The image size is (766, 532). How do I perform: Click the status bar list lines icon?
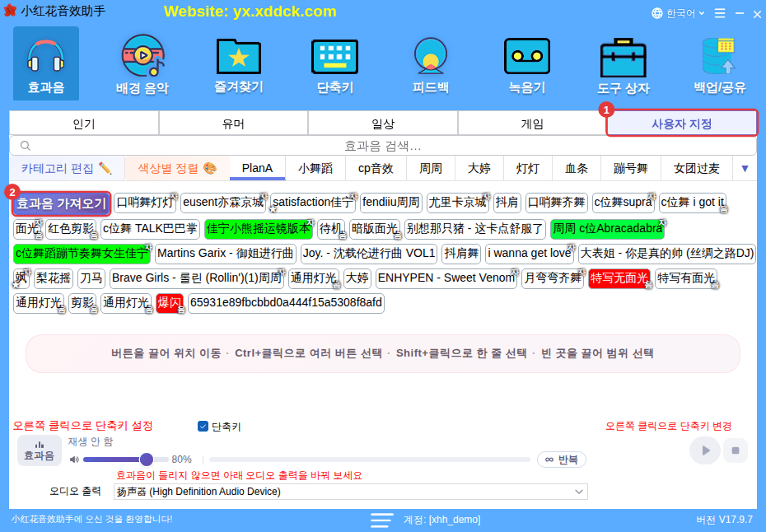point(381,520)
